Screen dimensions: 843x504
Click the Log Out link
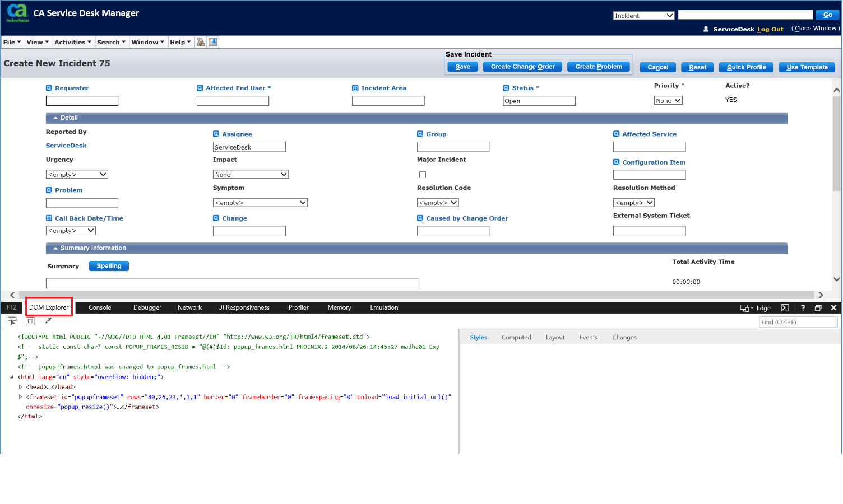[770, 29]
